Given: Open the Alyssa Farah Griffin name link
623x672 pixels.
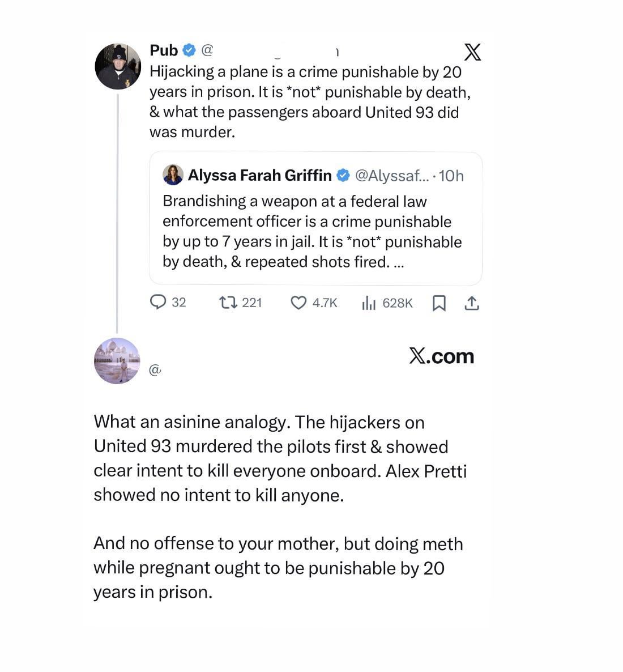Looking at the screenshot, I should tap(259, 176).
